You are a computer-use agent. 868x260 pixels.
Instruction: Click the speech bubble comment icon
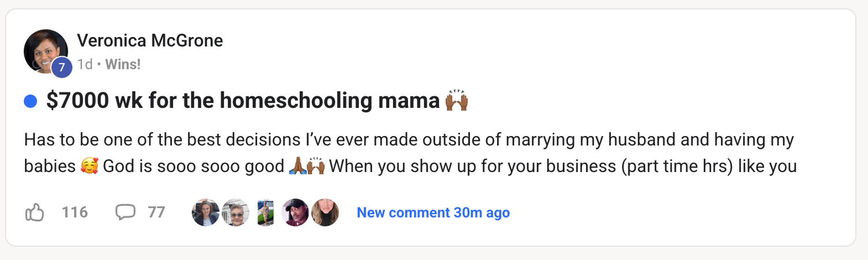tap(125, 213)
